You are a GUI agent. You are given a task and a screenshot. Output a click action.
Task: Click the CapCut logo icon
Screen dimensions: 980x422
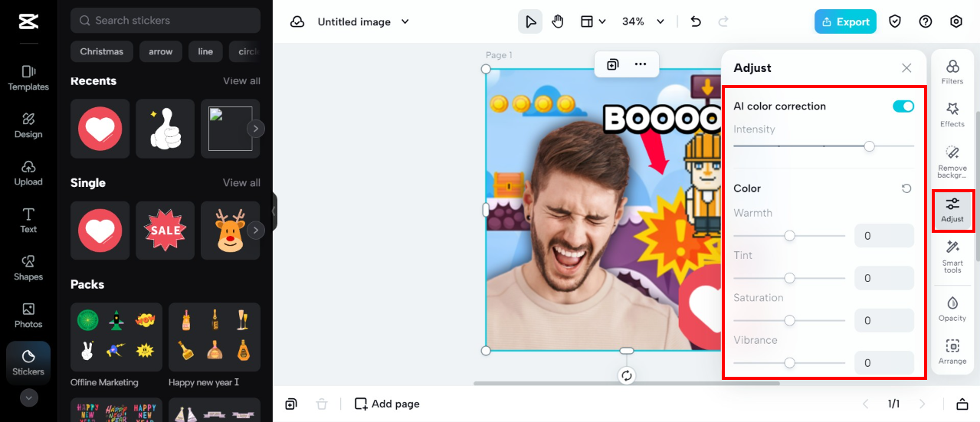pyautogui.click(x=28, y=21)
